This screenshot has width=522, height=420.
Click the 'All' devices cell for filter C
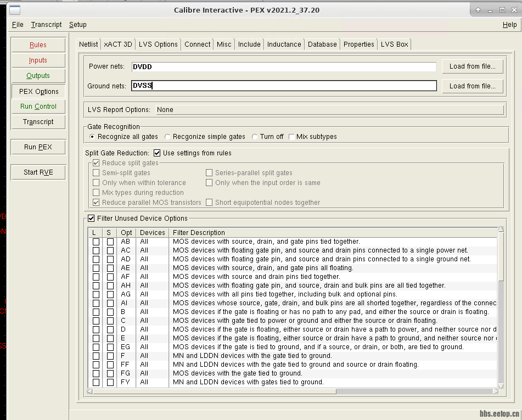[x=144, y=321]
